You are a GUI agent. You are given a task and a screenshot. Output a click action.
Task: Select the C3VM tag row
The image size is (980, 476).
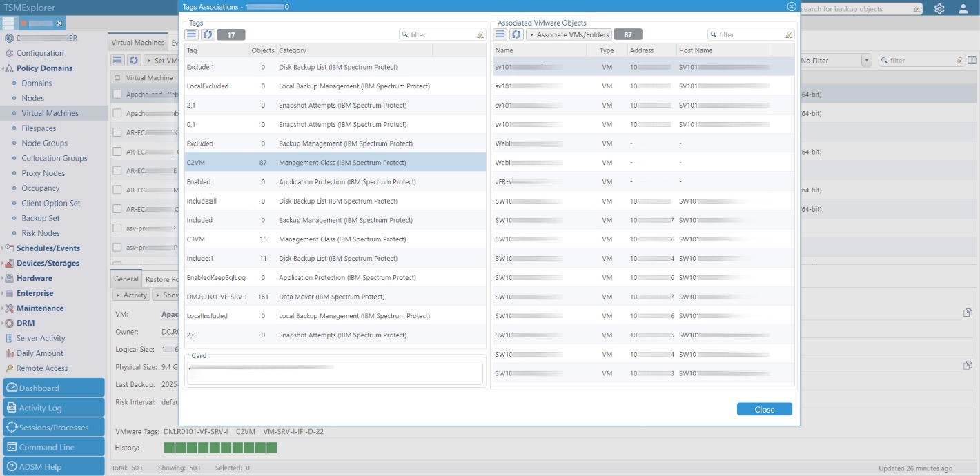[x=335, y=239]
